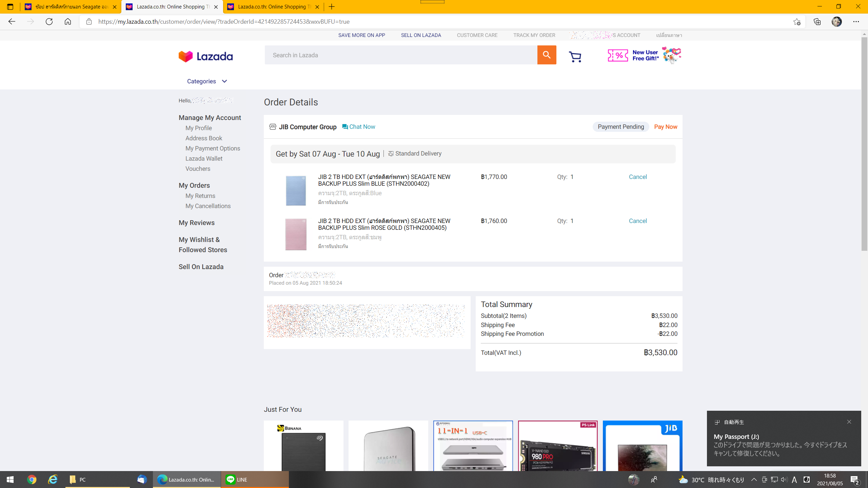868x488 pixels.
Task: Expand the Categories dropdown
Action: tap(207, 81)
